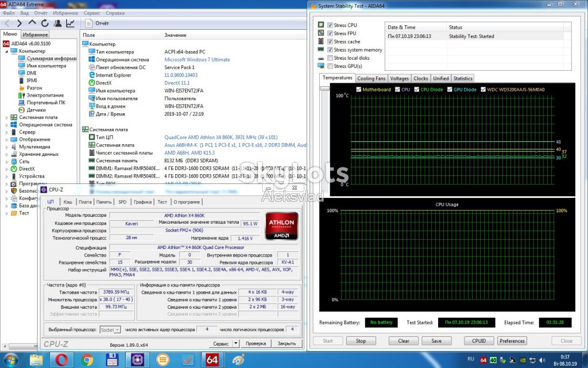Toggle the Stress CPU checkbox

click(x=330, y=25)
